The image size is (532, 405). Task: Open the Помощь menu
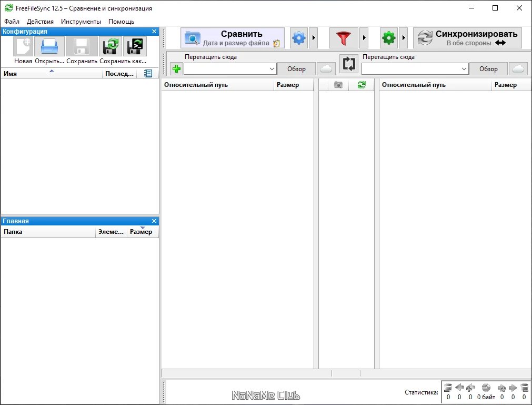[x=121, y=22]
